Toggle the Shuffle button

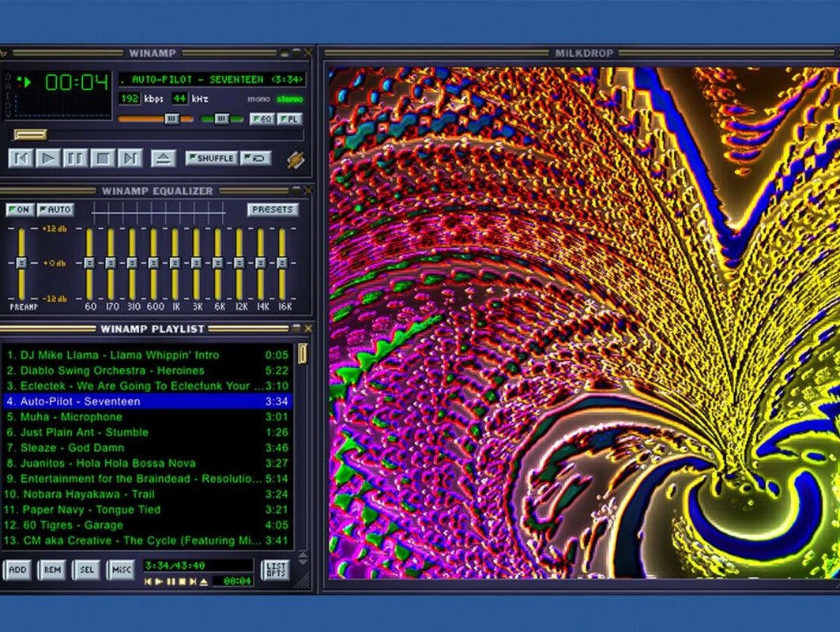click(211, 159)
